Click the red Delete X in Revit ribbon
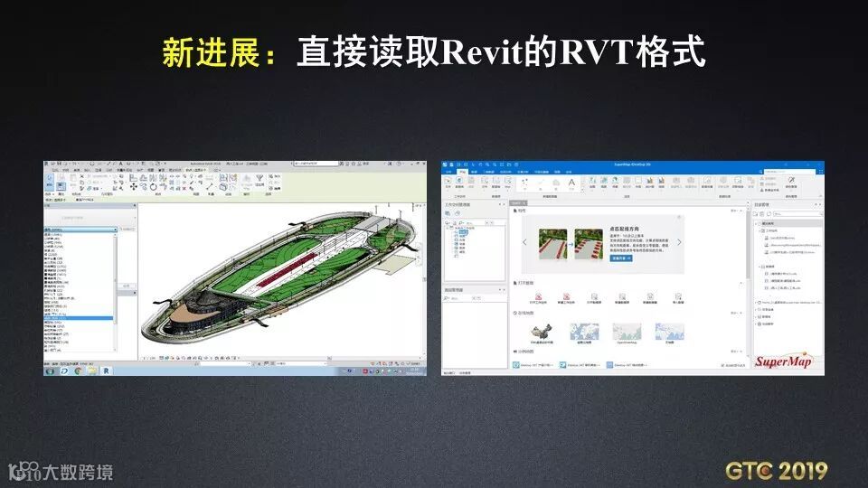 point(184,189)
